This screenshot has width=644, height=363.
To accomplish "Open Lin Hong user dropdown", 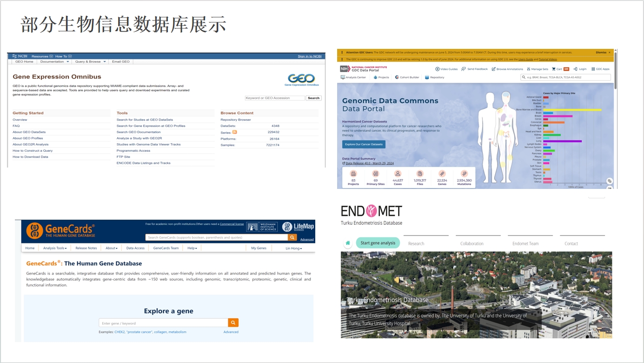I will click(x=294, y=248).
